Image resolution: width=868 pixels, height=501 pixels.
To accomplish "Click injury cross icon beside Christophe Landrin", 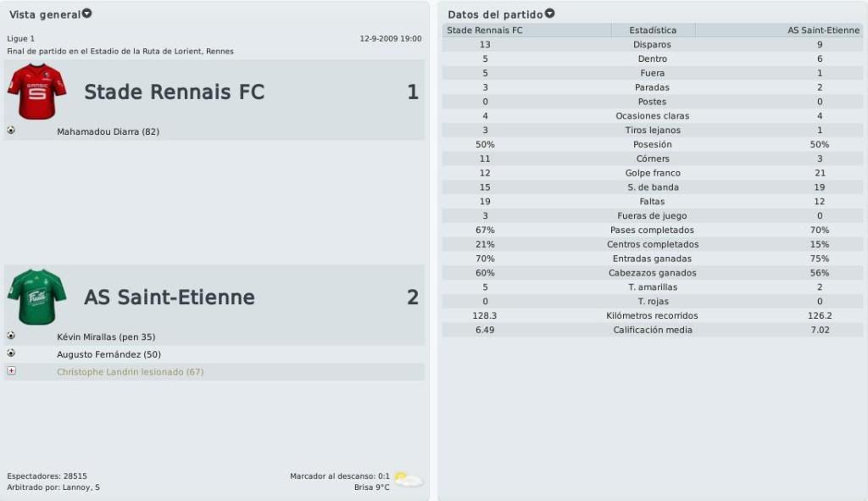I will click(x=11, y=371).
